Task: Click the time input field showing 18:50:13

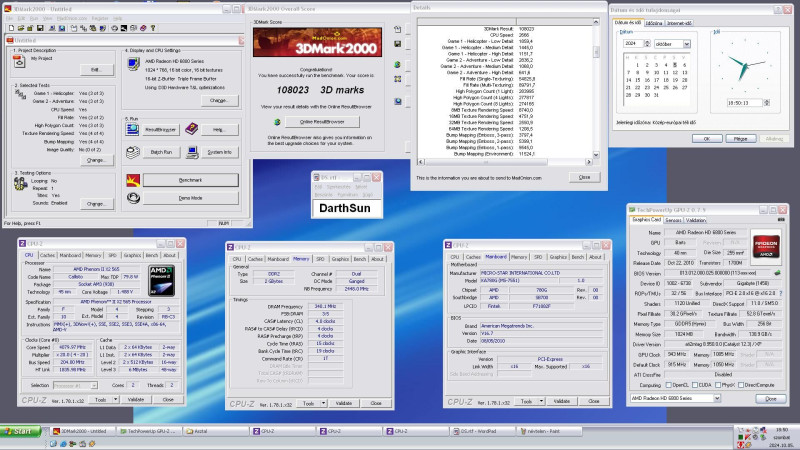Action: point(744,103)
